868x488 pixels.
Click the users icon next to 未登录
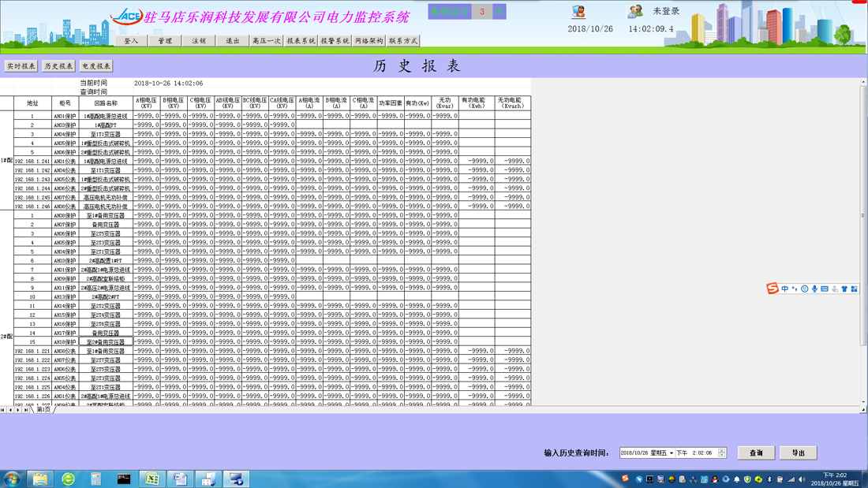point(635,11)
